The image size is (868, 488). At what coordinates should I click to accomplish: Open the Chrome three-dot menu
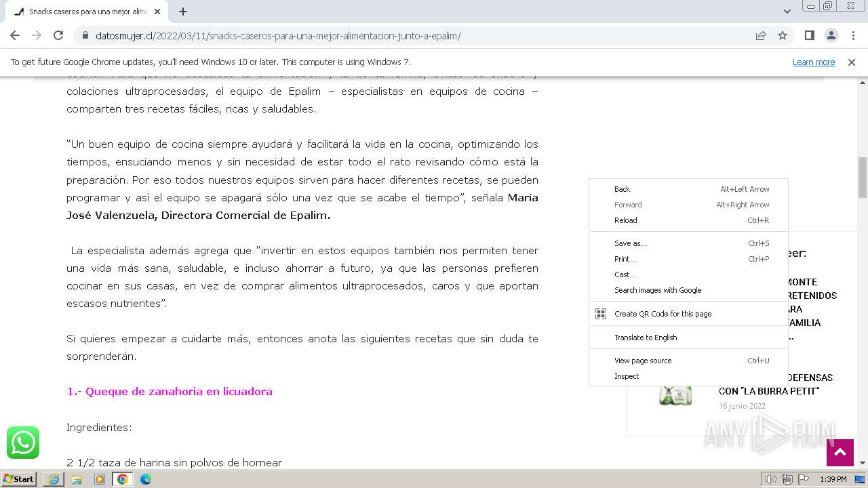(852, 35)
